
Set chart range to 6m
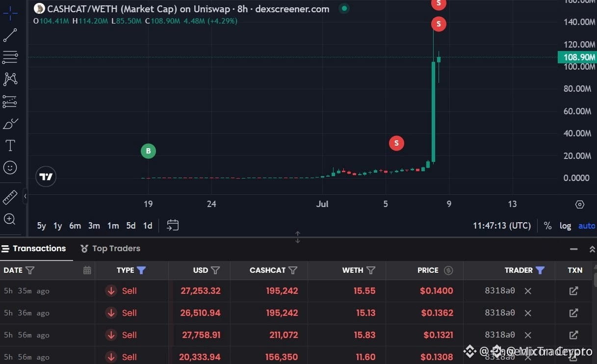pyautogui.click(x=75, y=226)
